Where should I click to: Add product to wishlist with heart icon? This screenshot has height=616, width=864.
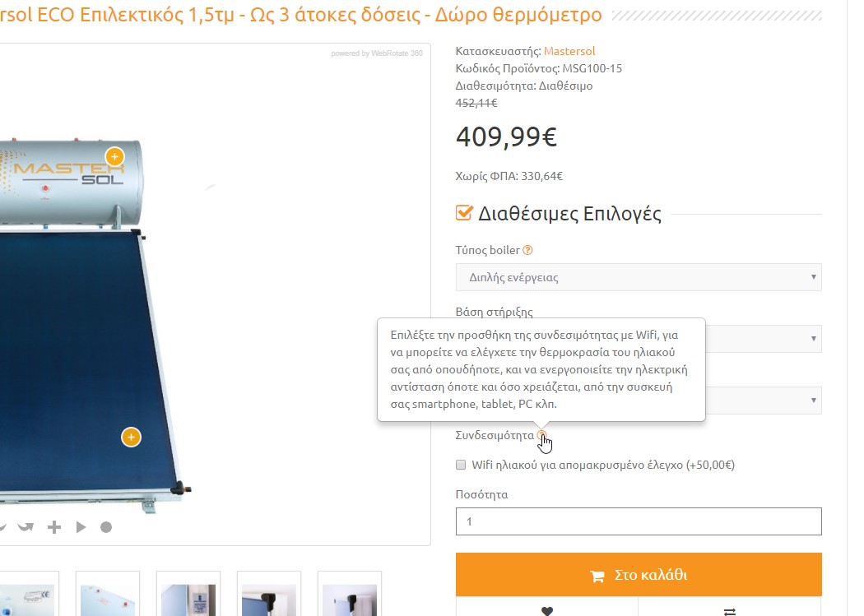click(x=546, y=610)
